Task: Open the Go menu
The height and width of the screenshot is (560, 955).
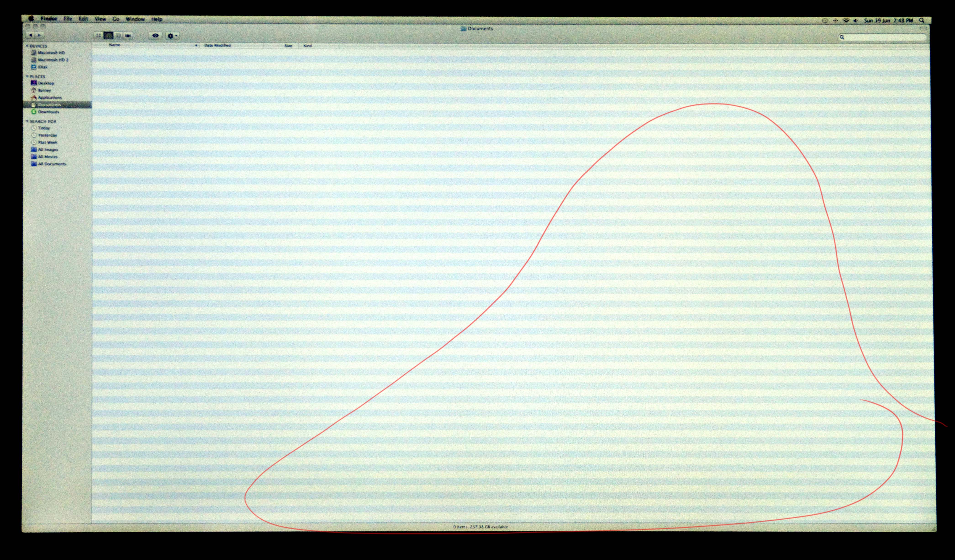Action: (116, 19)
